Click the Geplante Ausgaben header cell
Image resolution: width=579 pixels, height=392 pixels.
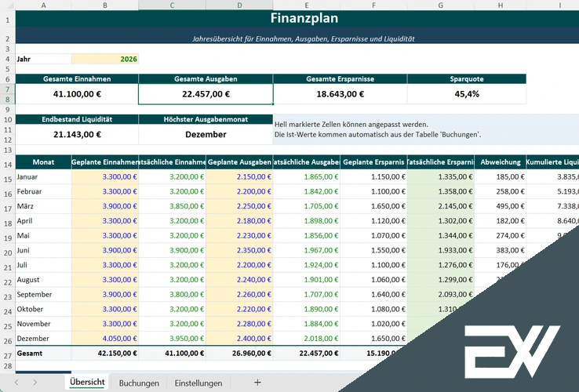[239, 162]
